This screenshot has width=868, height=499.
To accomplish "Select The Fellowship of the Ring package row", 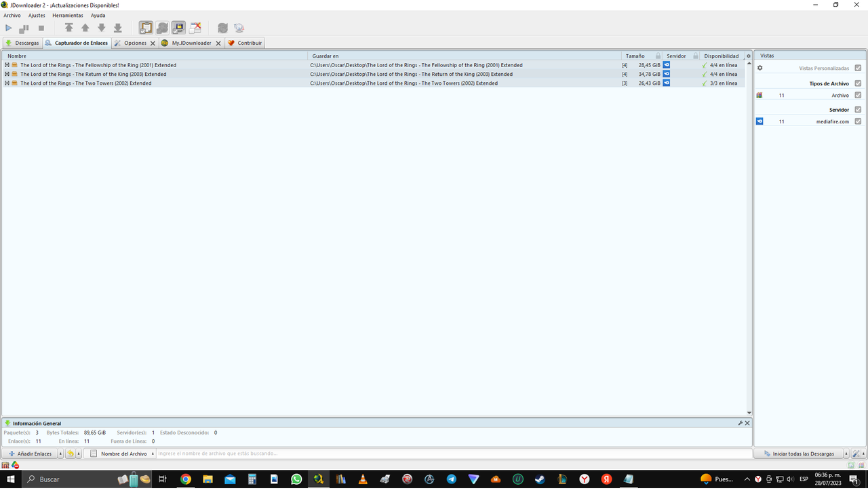I will 373,65.
